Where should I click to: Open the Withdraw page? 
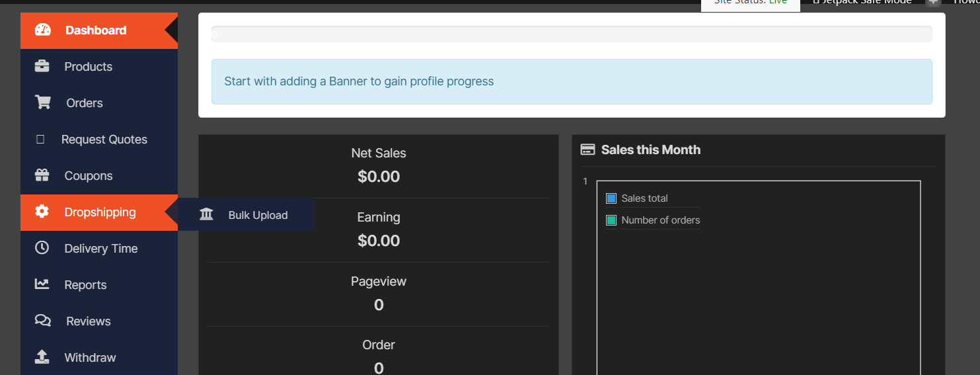pyautogui.click(x=90, y=358)
